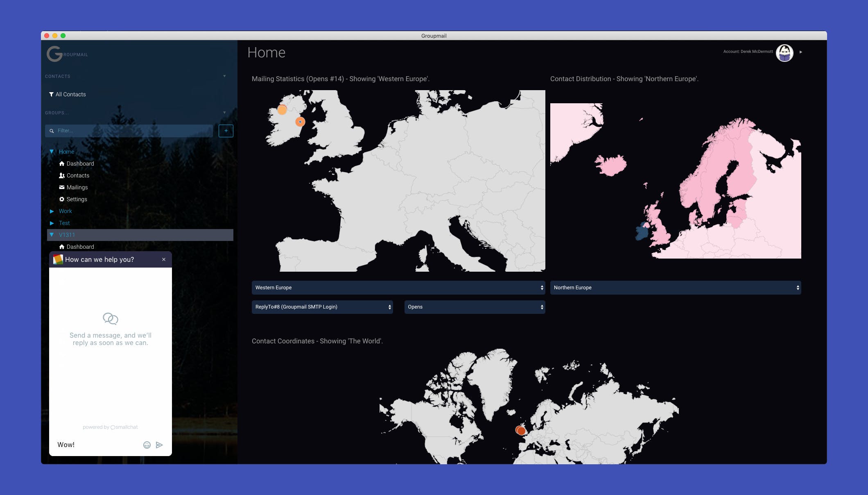The height and width of the screenshot is (495, 868).
Task: Open the Opens statistic dropdown
Action: [x=474, y=307]
